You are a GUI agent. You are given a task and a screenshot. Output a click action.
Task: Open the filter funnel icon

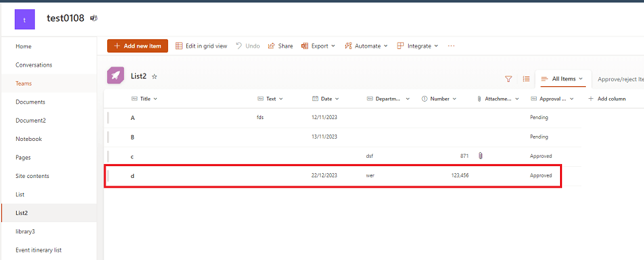tap(508, 79)
